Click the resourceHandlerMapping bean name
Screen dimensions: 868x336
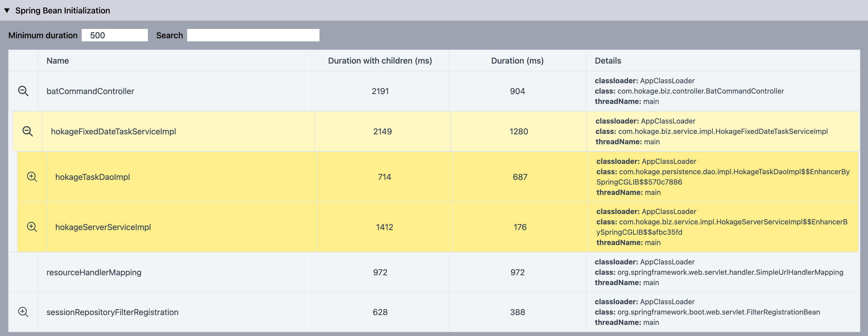pyautogui.click(x=94, y=272)
